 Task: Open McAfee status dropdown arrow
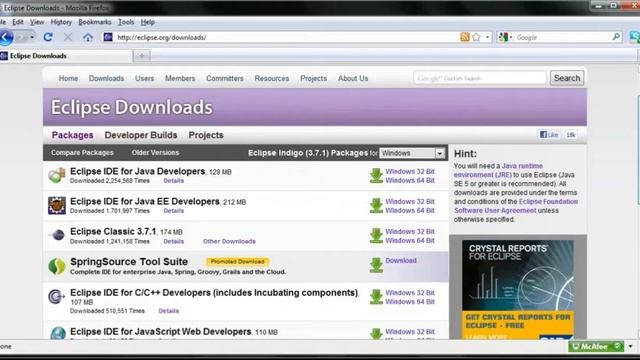pyautogui.click(x=631, y=347)
